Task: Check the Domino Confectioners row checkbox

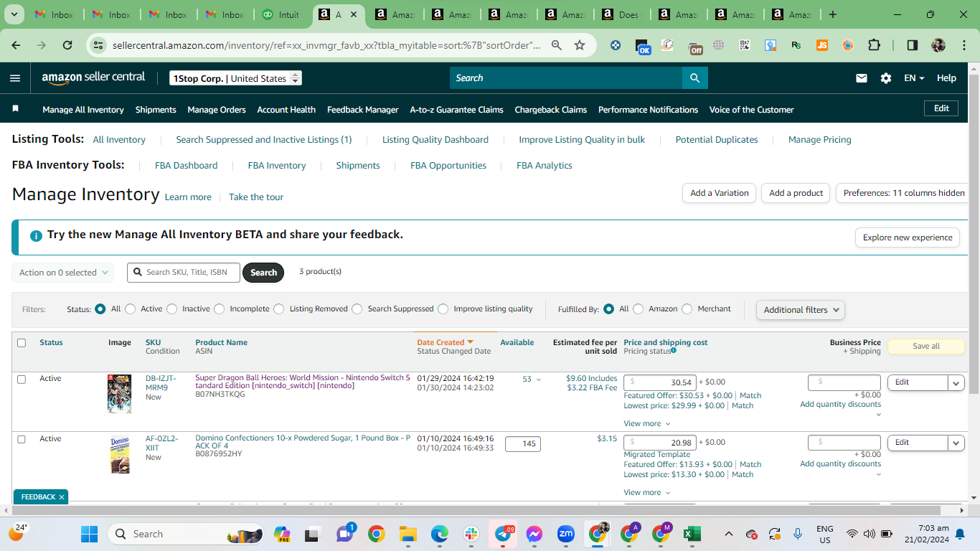Action: tap(22, 439)
